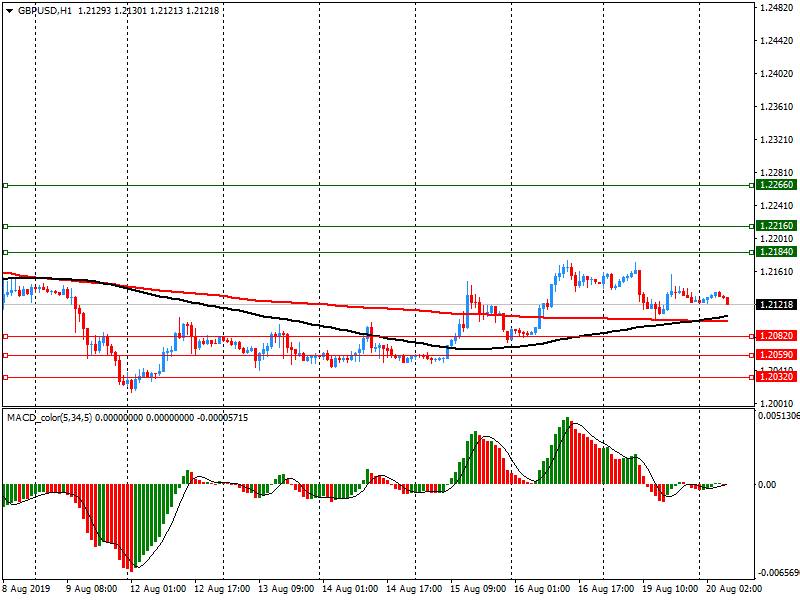Viewport: 800px width, 600px height.
Task: Click right-end handle of the 1.20590 line
Action: pos(752,356)
